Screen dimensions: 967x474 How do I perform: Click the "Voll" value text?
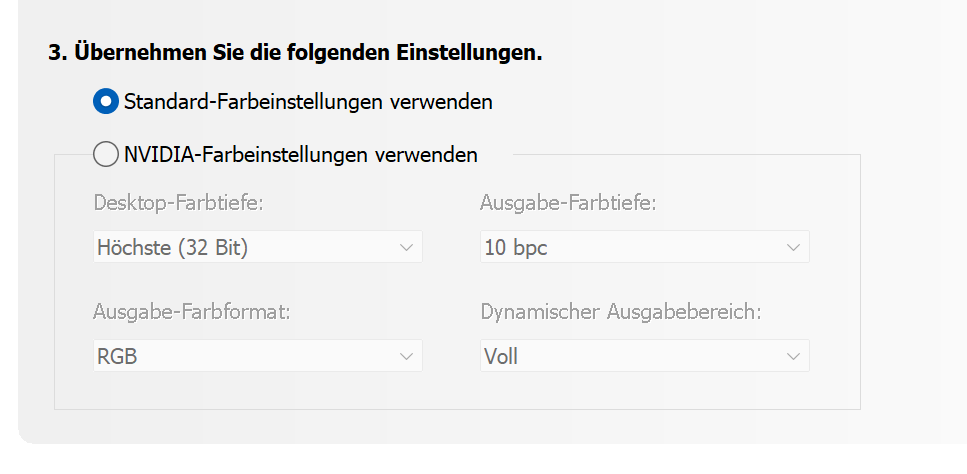point(501,356)
